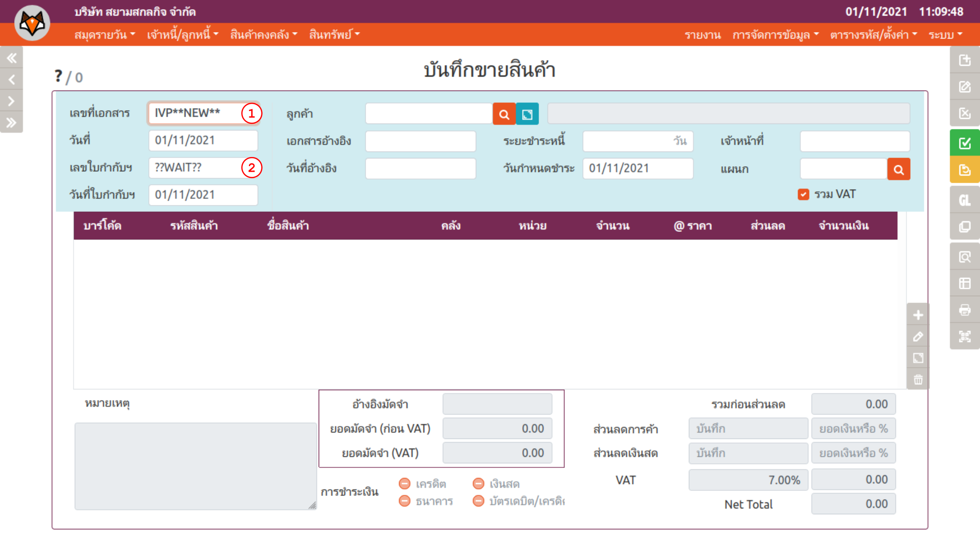Viewport: 980px width, 551px height.
Task: Open รายงาน menu item
Action: coord(702,34)
